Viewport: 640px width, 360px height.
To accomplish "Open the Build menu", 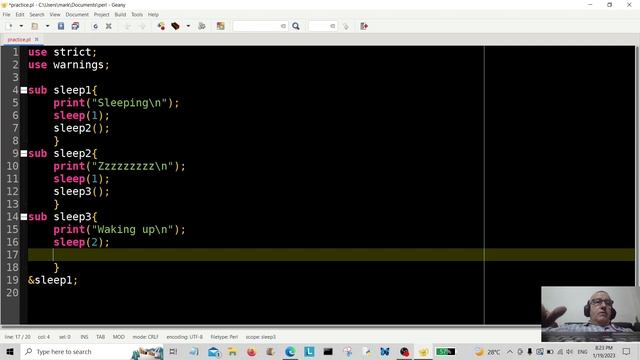I will tap(120, 15).
